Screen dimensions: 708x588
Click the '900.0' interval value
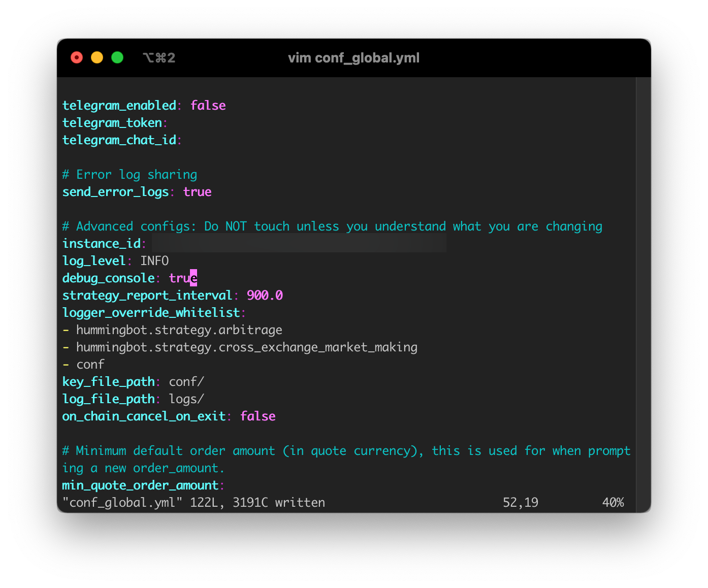tap(265, 296)
